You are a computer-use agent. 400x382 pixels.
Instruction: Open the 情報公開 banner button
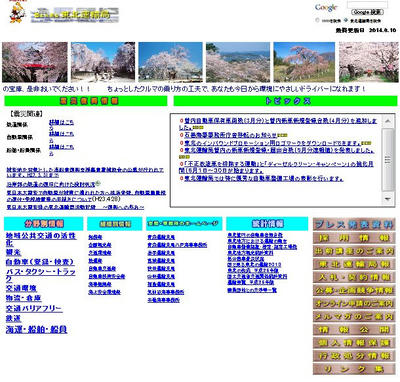tap(354, 329)
